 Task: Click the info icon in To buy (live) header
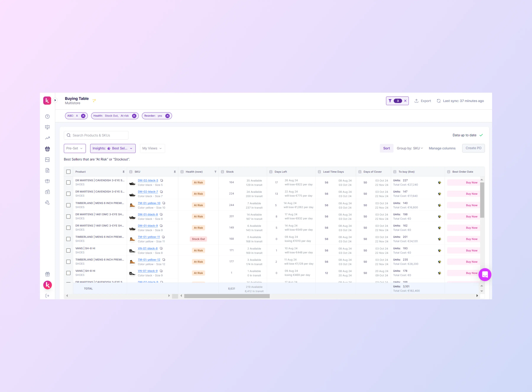point(395,172)
